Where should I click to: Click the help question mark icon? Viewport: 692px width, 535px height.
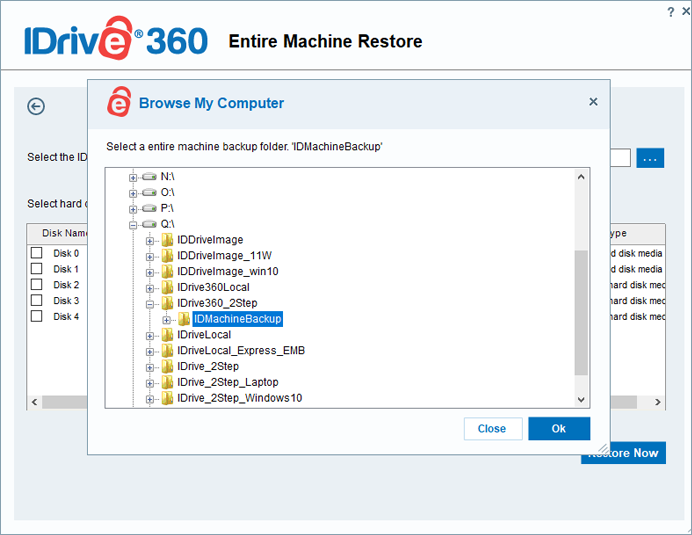(x=670, y=11)
